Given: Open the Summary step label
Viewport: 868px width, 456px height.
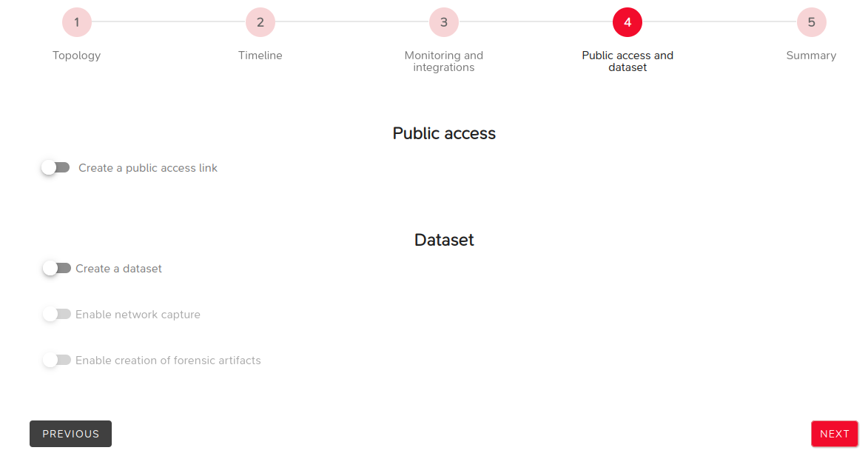Looking at the screenshot, I should coord(811,56).
